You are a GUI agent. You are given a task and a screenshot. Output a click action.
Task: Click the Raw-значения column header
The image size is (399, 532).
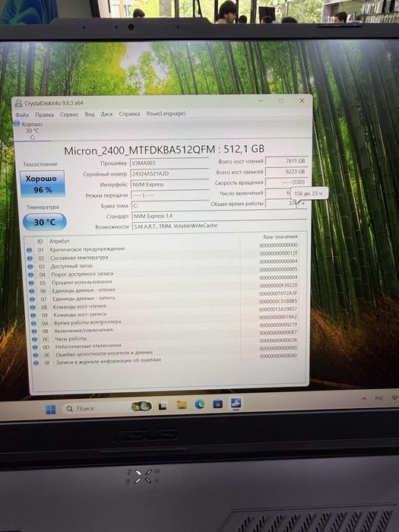280,236
